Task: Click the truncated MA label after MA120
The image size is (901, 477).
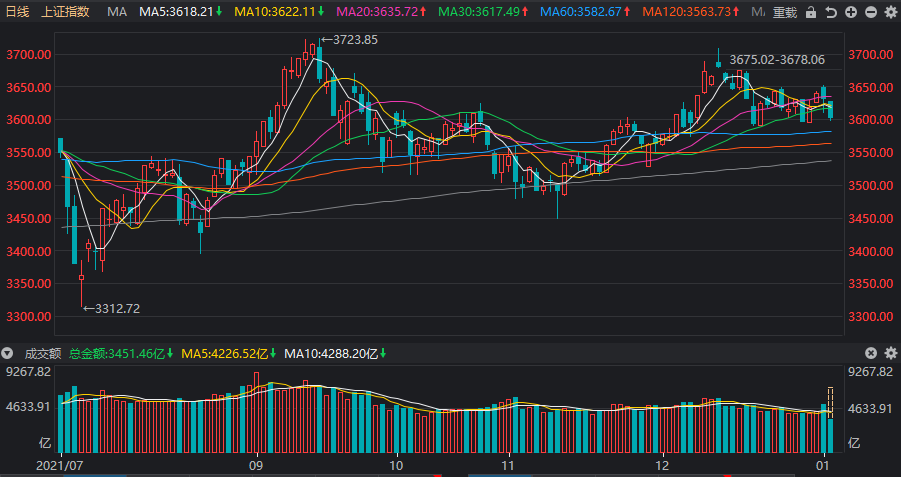Action: tap(758, 11)
